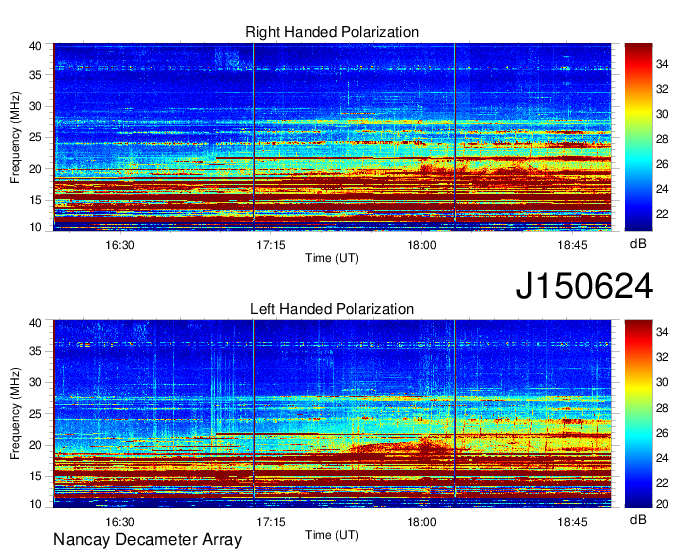This screenshot has height=552, width=680.
Task: Click the 35 MHz tick label on top plot
Action: [x=35, y=75]
